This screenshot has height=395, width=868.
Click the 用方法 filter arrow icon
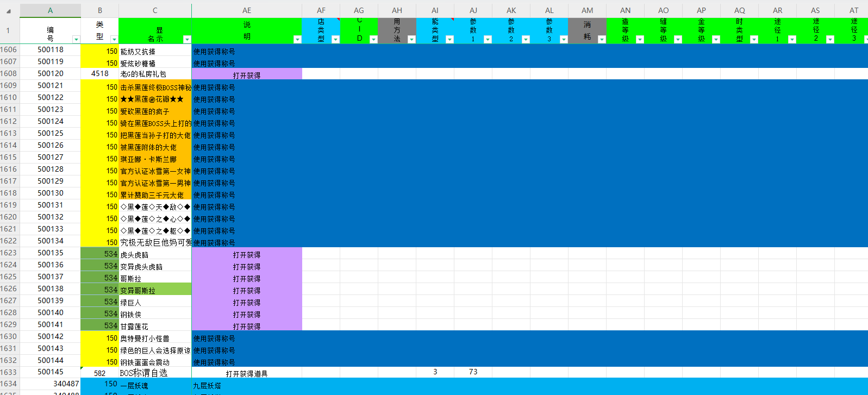click(411, 39)
